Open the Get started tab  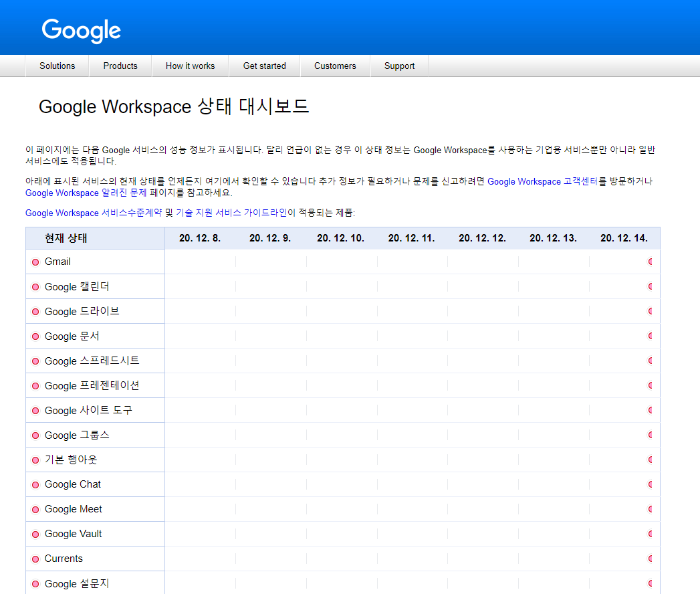(x=264, y=66)
